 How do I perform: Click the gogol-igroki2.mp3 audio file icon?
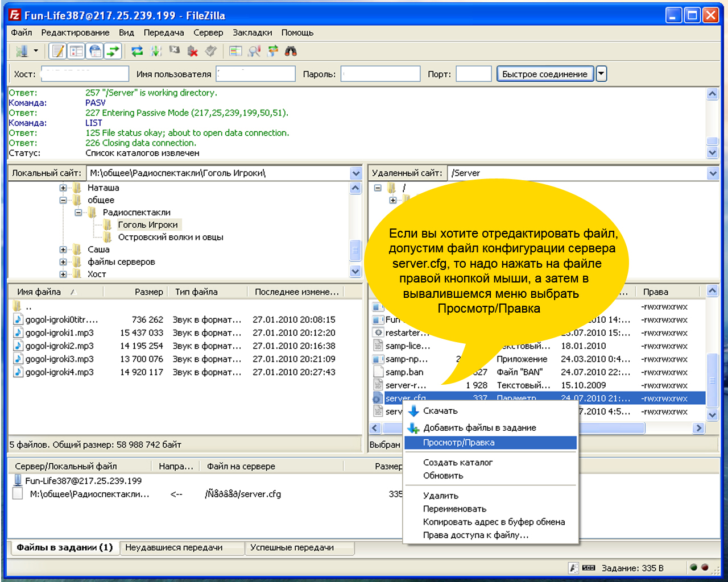[18, 346]
